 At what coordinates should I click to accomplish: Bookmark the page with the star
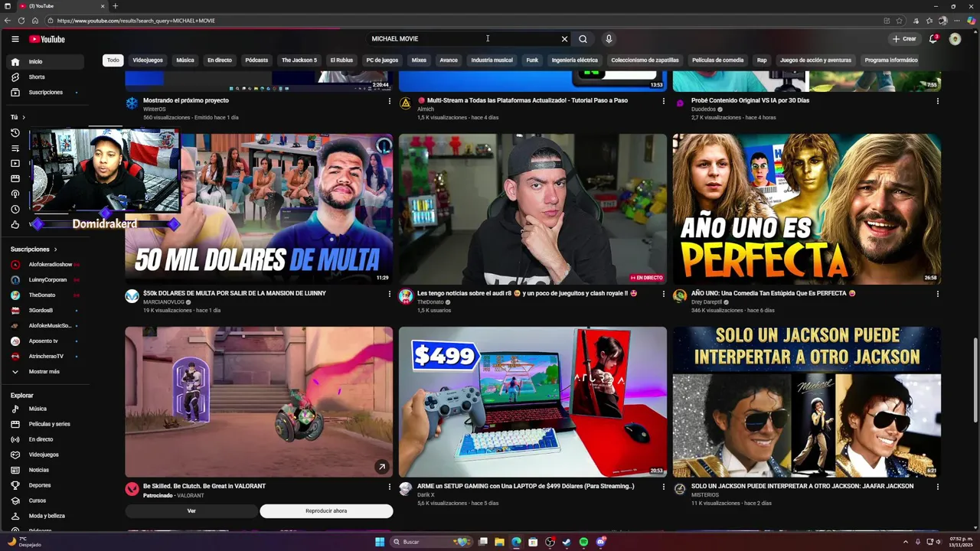tap(900, 21)
